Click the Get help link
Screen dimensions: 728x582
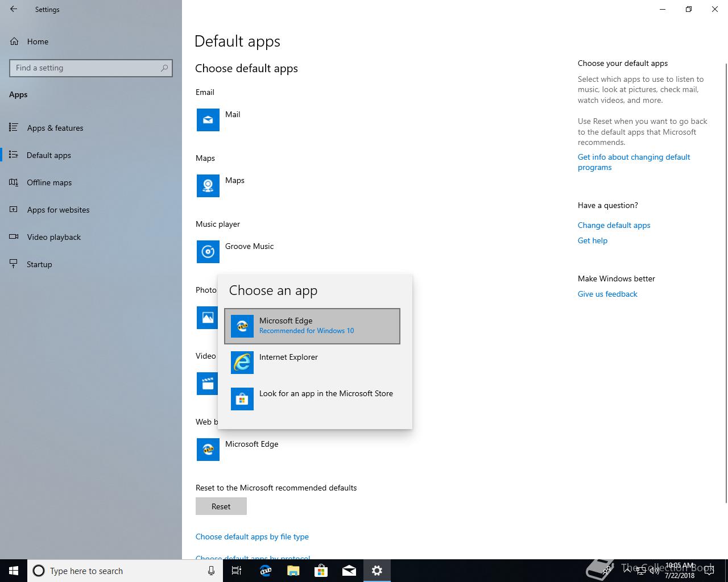click(x=593, y=240)
